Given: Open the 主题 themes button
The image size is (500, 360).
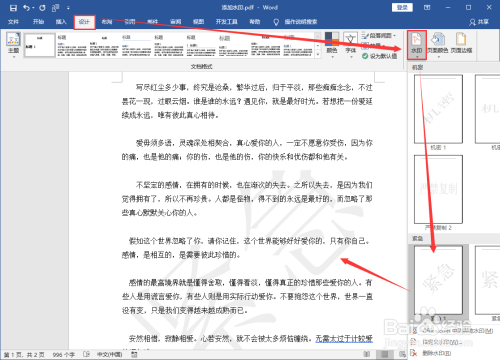Looking at the screenshot, I should pyautogui.click(x=13, y=45).
